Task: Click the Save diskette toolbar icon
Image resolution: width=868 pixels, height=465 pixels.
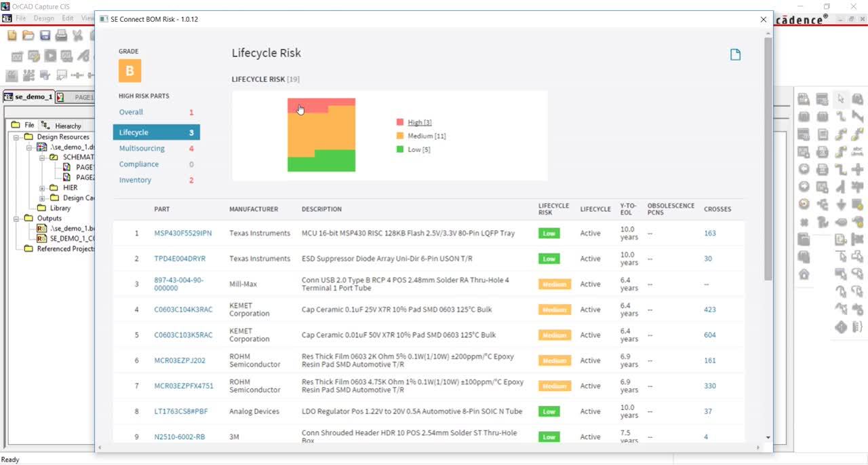Action: click(45, 35)
